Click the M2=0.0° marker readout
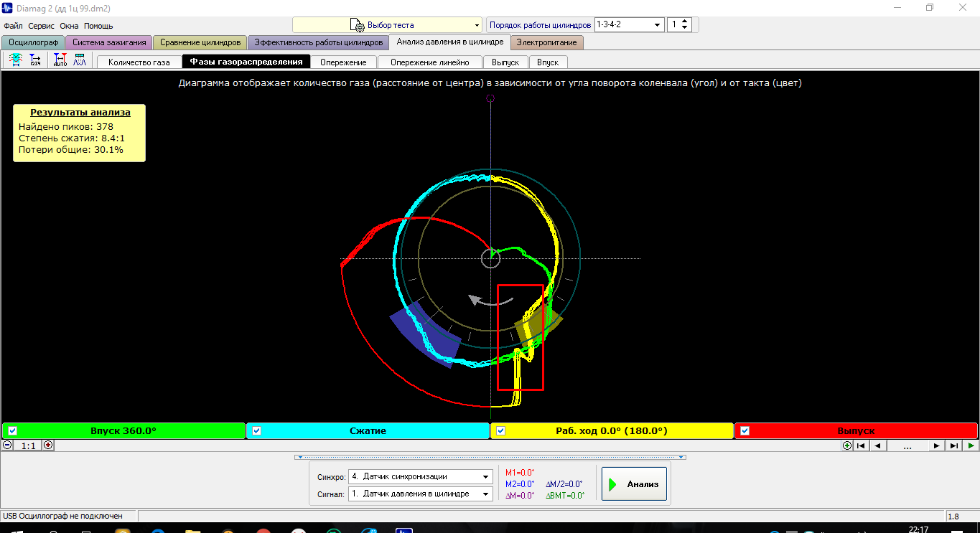980x533 pixels. pyautogui.click(x=520, y=484)
